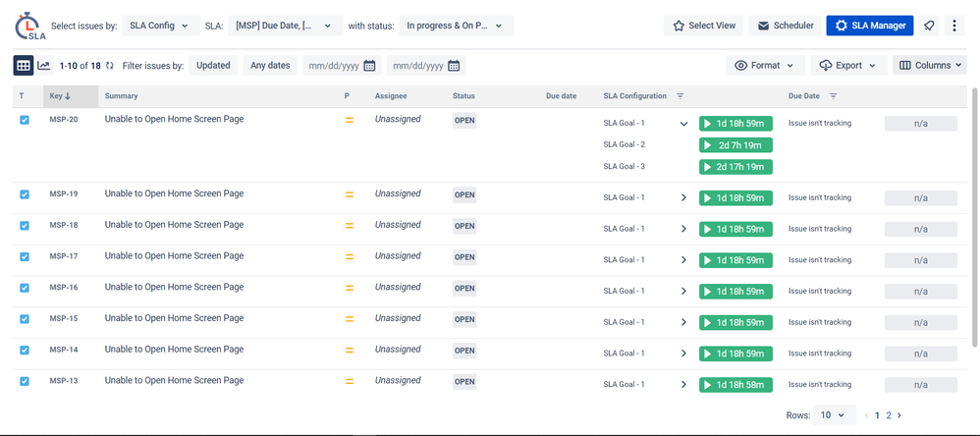The height and width of the screenshot is (436, 980).
Task: Click the OPEN status badge for MSP-18
Action: pos(464,226)
